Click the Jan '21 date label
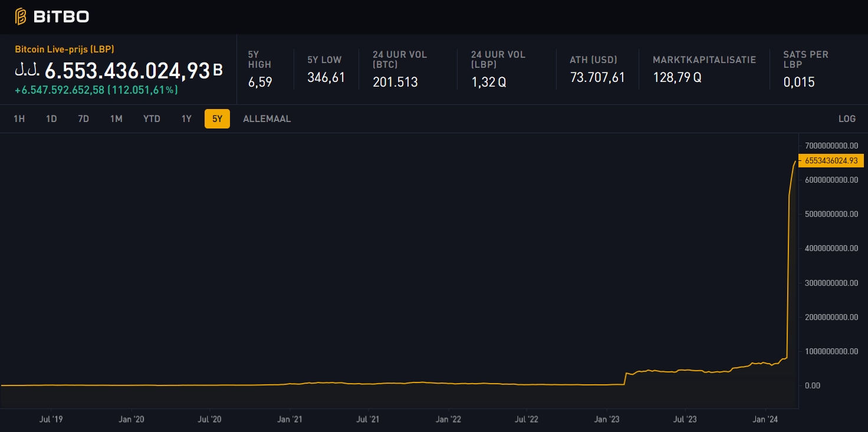868x432 pixels. 290,420
